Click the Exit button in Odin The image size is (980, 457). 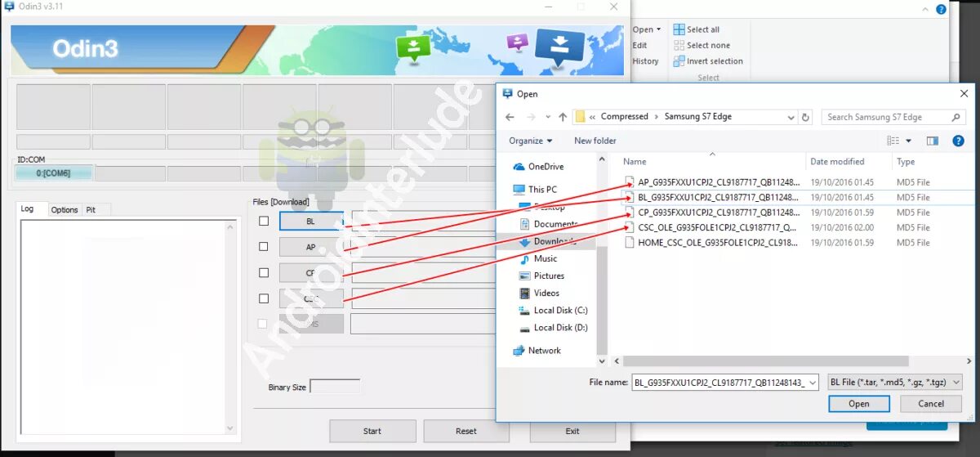pyautogui.click(x=572, y=431)
